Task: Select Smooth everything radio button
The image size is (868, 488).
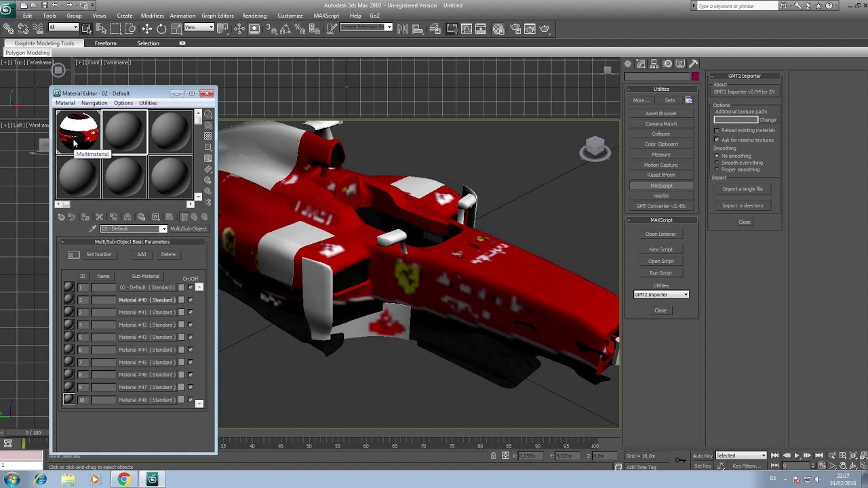Action: pyautogui.click(x=717, y=163)
